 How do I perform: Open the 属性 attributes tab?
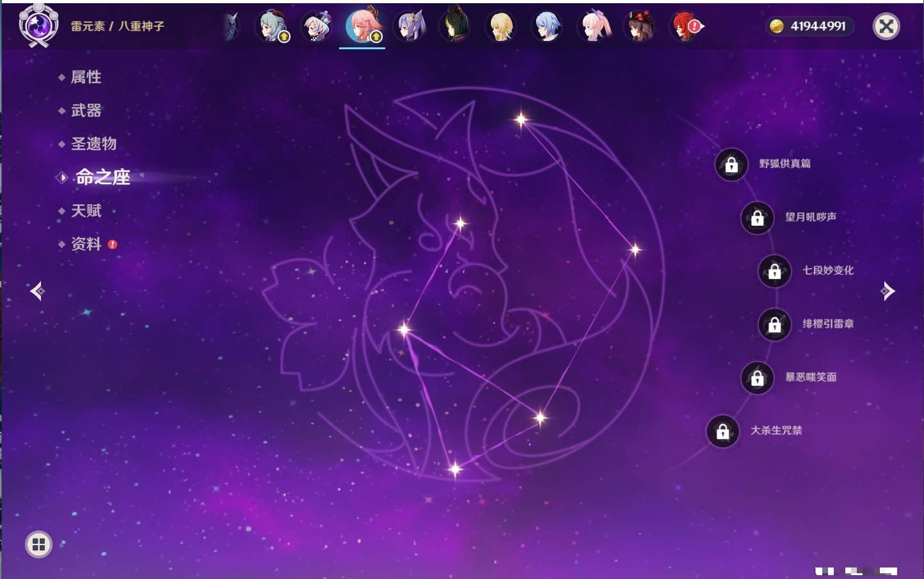86,77
